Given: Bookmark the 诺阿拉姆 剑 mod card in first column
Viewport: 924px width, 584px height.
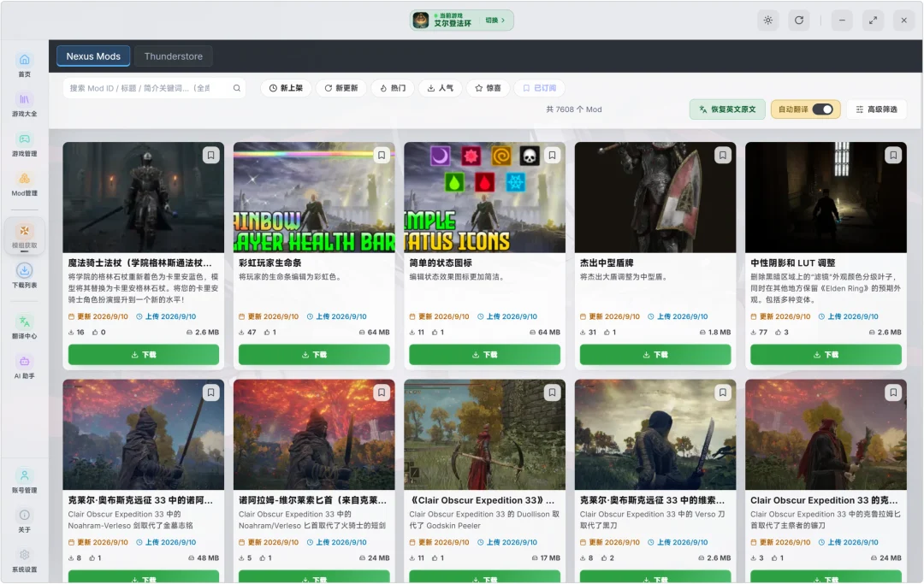Looking at the screenshot, I should pos(210,392).
